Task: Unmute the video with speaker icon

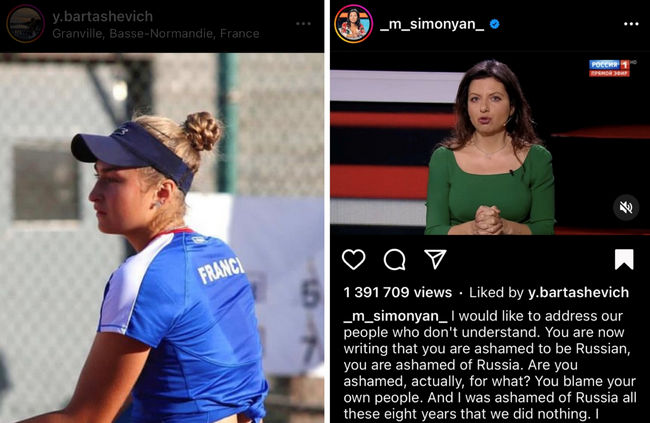Action: 626,207
